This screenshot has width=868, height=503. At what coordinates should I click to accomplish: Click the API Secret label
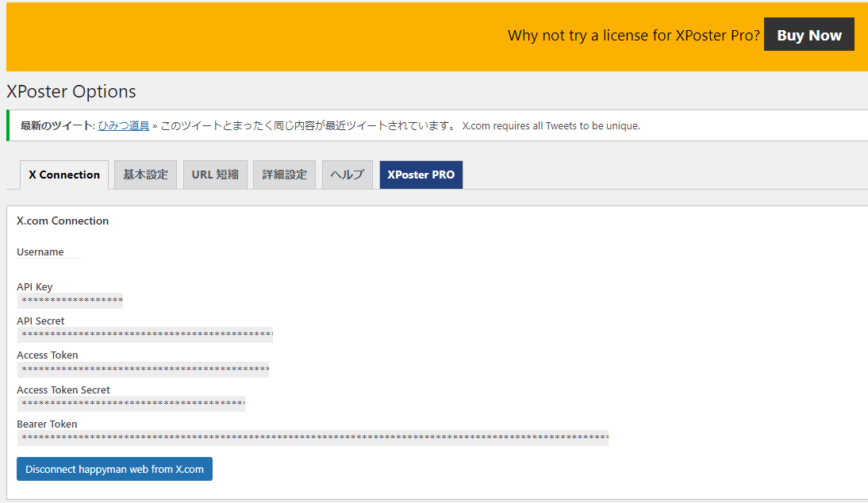point(40,321)
